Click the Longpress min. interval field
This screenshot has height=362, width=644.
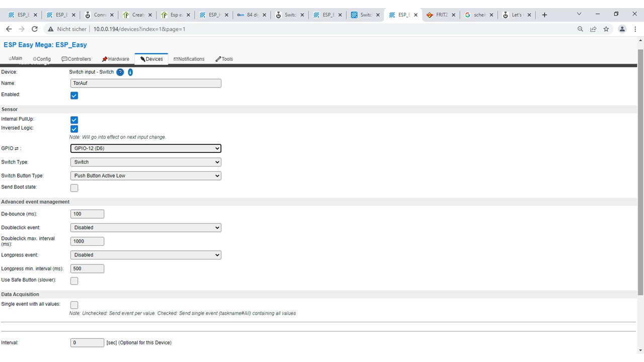click(x=87, y=268)
